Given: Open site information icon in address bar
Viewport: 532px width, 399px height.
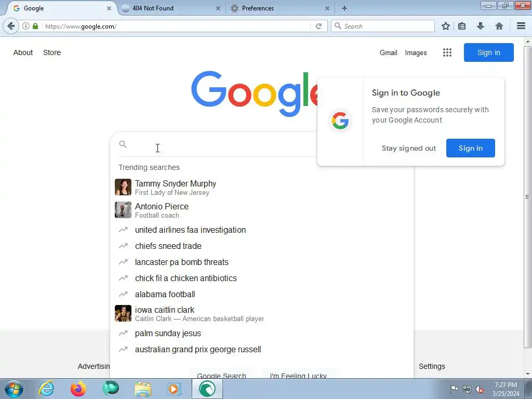Looking at the screenshot, I should [26, 26].
